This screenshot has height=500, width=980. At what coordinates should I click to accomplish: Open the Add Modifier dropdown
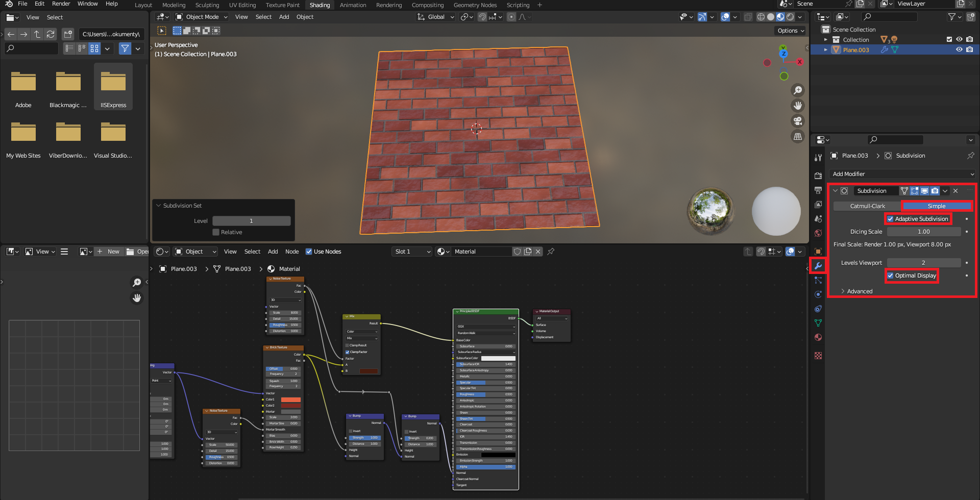[x=902, y=174]
